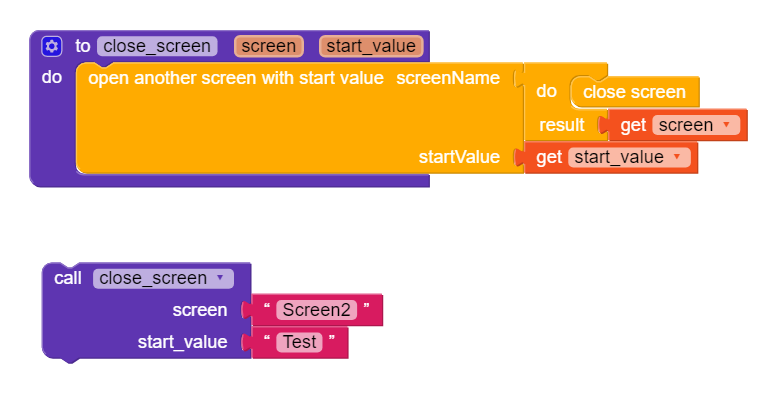This screenshot has width=768, height=407.
Task: Click the call label on purple block
Action: coord(68,278)
